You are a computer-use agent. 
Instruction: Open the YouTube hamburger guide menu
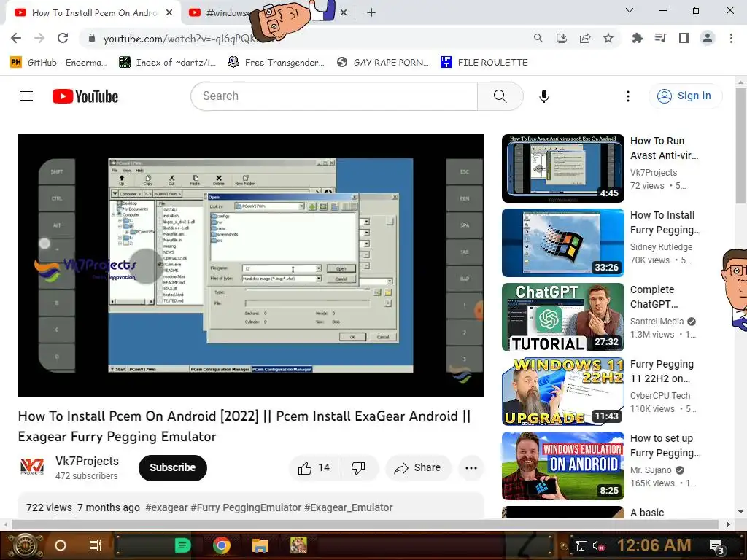[x=26, y=96]
